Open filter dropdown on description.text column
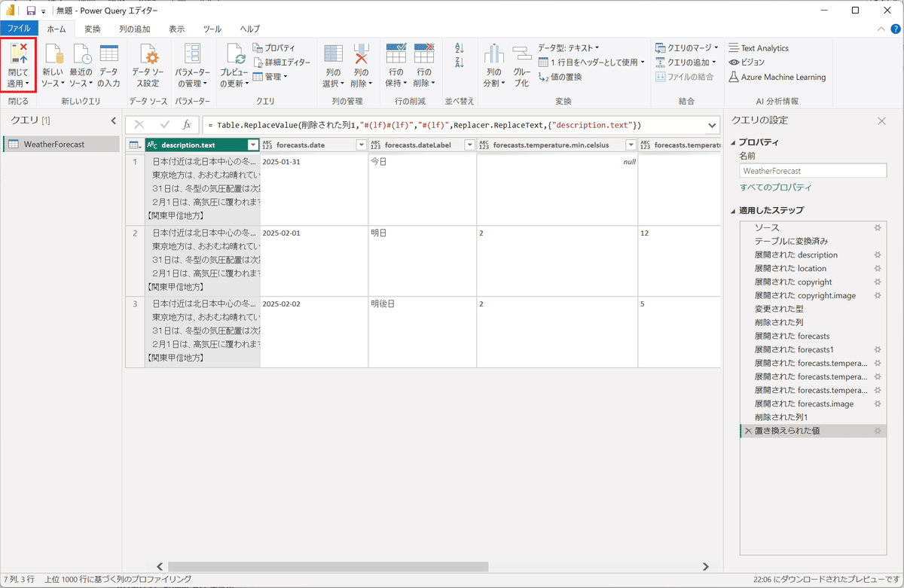The width and height of the screenshot is (904, 588). click(253, 145)
